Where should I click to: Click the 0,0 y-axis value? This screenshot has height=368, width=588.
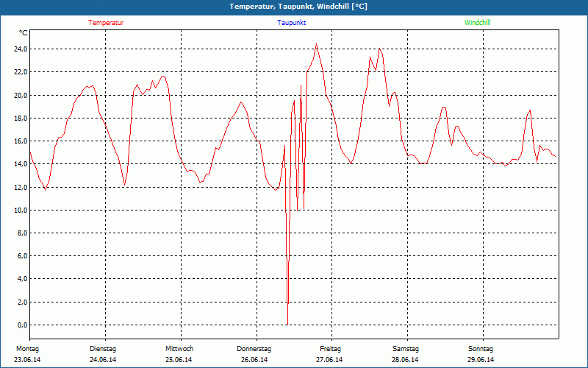click(24, 325)
